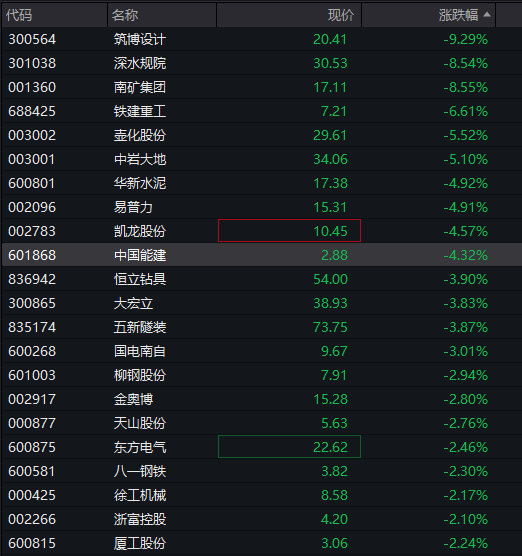Click the 现价 column header

click(341, 15)
